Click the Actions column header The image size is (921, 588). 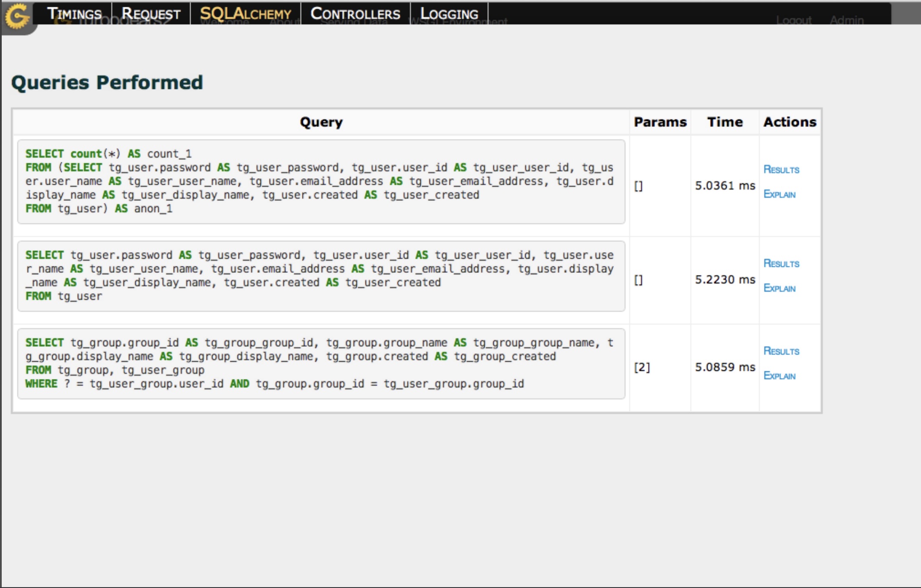click(x=790, y=122)
